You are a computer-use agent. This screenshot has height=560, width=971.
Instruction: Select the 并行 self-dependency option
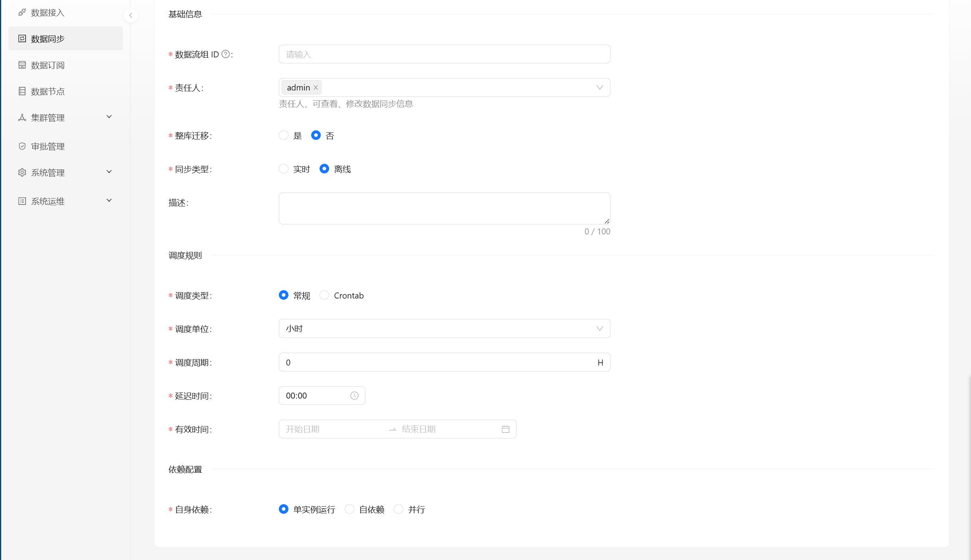399,509
